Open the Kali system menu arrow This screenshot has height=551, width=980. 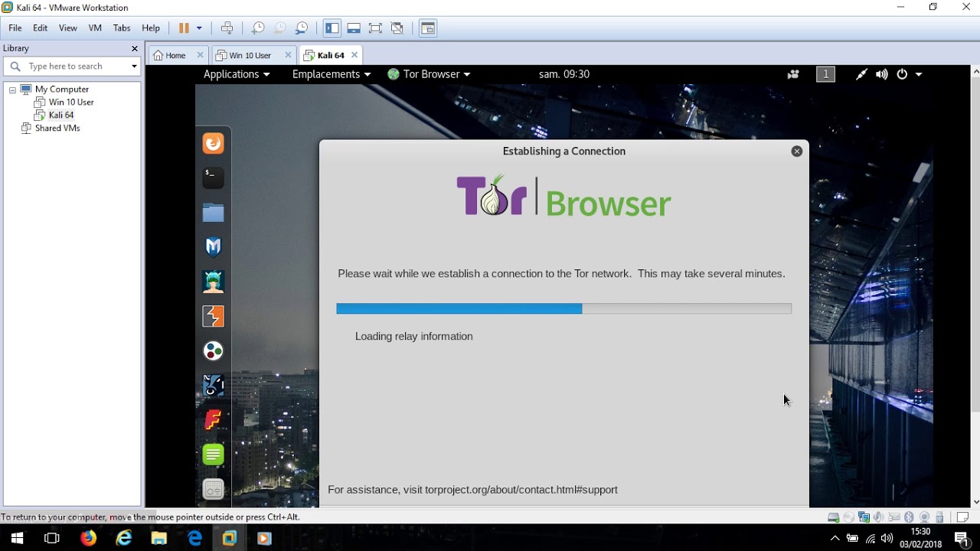919,74
